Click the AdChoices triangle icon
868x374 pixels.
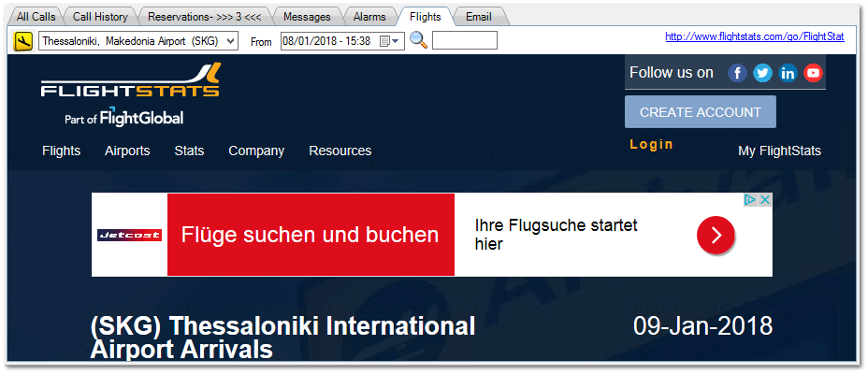tap(751, 200)
